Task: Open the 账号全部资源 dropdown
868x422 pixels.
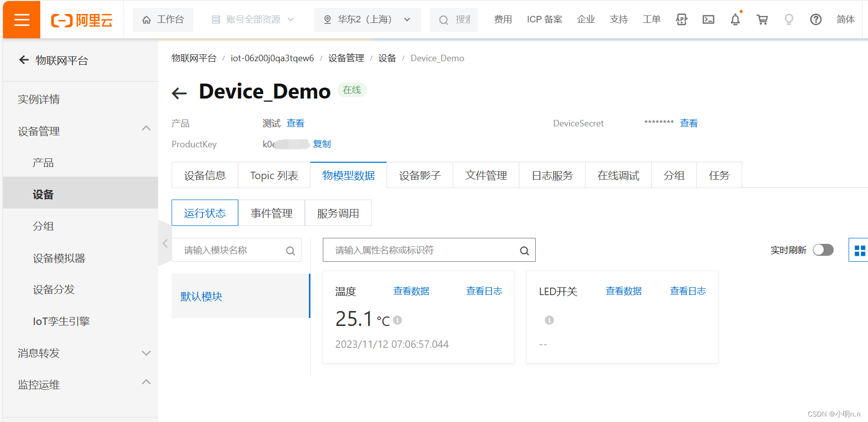Action: 253,19
